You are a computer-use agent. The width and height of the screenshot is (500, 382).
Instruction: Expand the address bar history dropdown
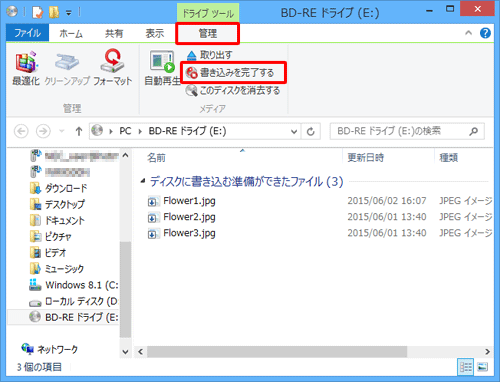click(294, 131)
